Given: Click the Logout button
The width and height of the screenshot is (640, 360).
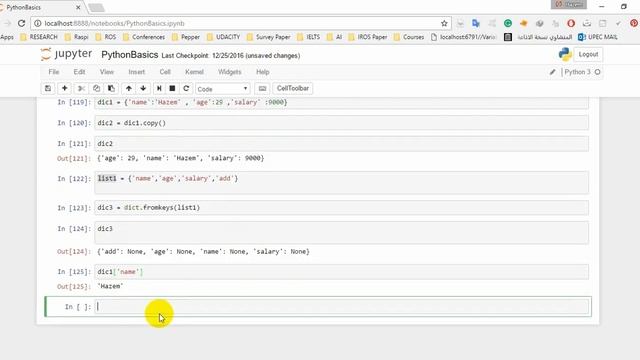Looking at the screenshot, I should click(x=588, y=54).
